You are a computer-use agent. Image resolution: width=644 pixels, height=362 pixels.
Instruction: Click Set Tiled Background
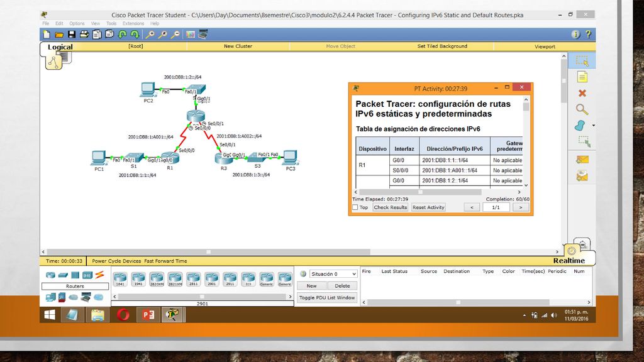442,46
